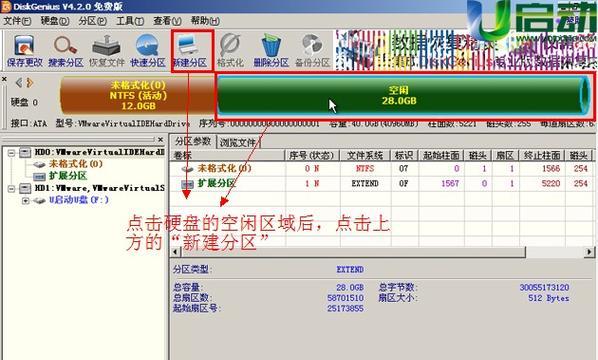The width and height of the screenshot is (598, 360).
Task: Launch the 快速分区 quick partition tool
Action: [x=148, y=50]
